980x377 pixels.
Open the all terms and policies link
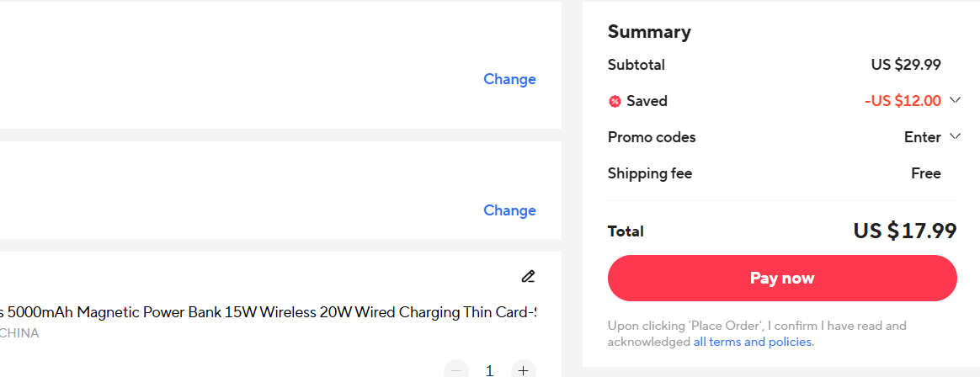click(x=753, y=342)
